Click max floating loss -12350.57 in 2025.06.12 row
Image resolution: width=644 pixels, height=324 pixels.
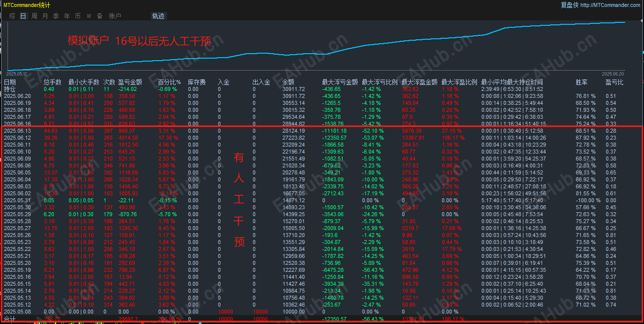click(335, 138)
